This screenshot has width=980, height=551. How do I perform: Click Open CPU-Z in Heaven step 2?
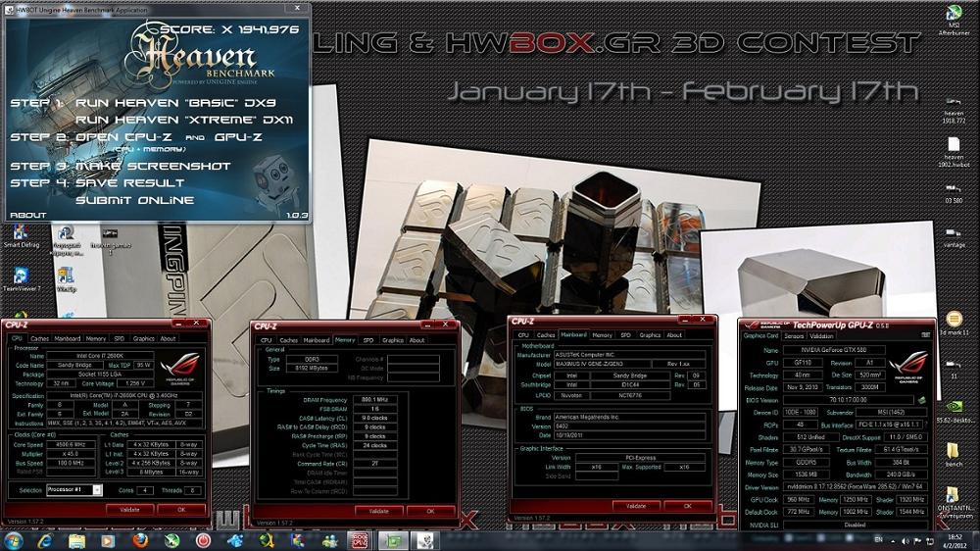click(123, 137)
